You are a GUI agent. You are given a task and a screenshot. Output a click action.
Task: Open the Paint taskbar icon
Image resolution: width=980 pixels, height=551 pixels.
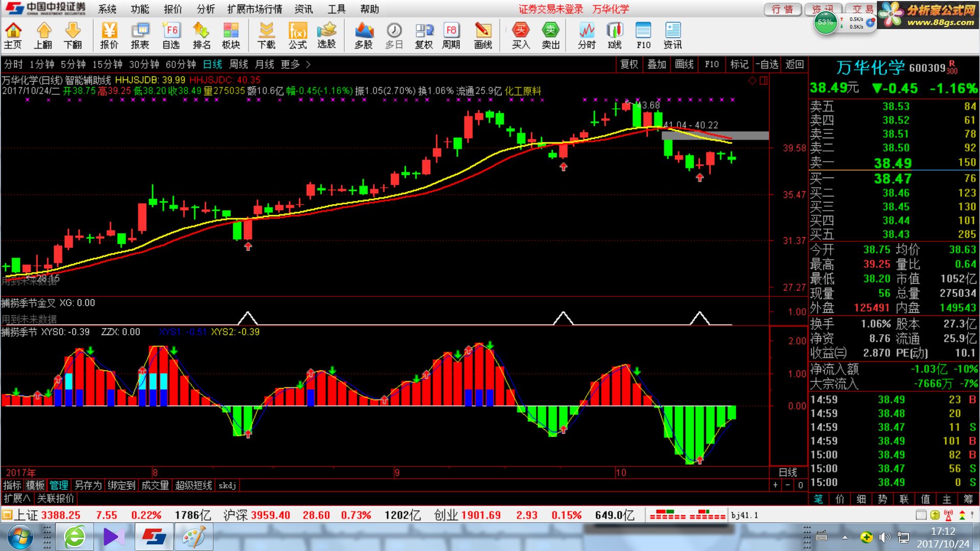tap(194, 537)
